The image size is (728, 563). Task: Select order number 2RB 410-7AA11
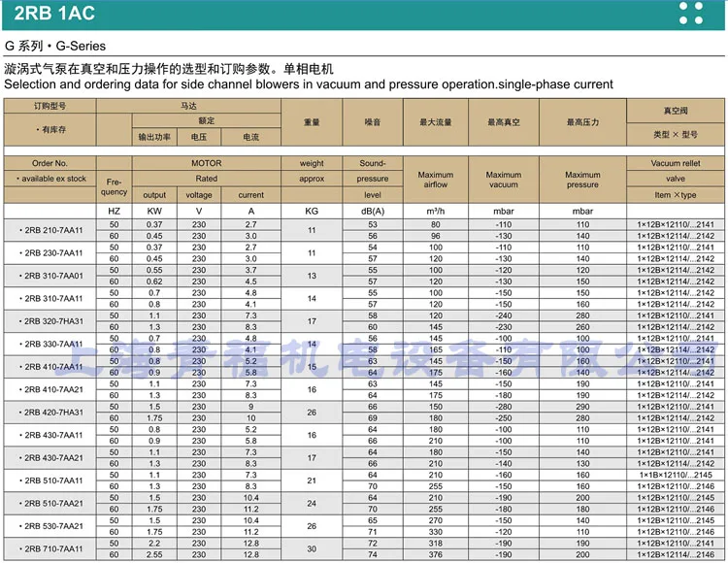53,367
